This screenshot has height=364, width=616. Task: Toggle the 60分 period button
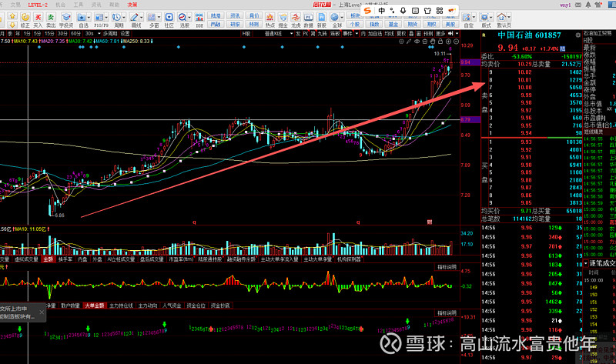click(75, 34)
